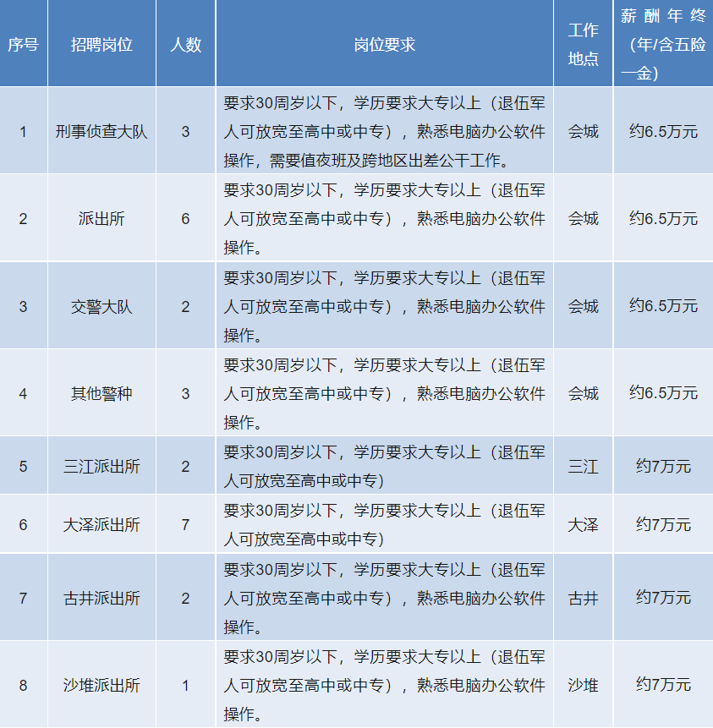Select 约7万元 salary in 沙堆派出所 row
Screen dimensions: 713x728
[663, 685]
